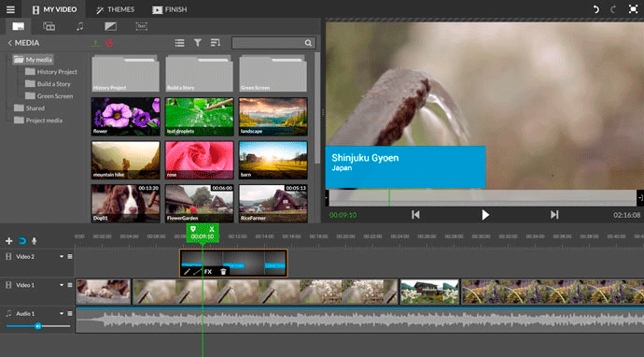Viewport: 644px width, 357px height.
Task: Click the preview scrub bar
Action: 483,198
